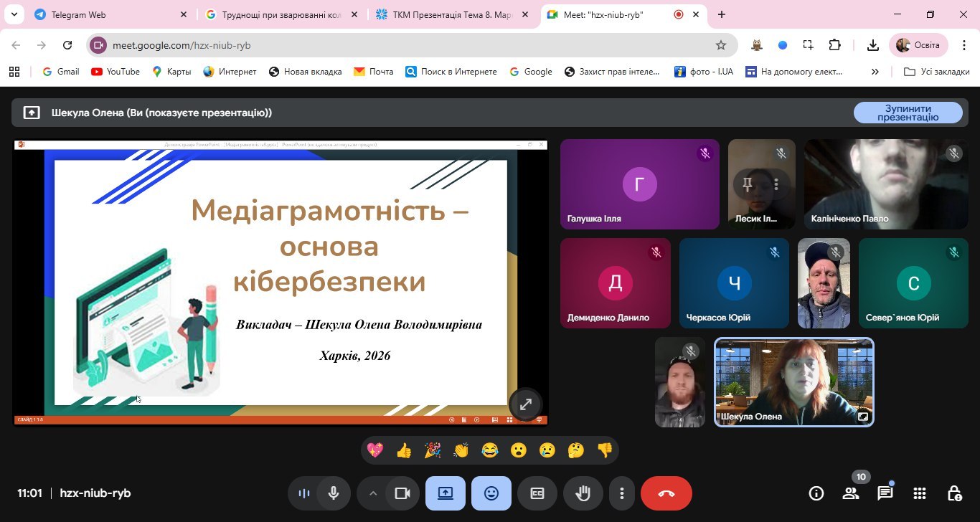Turn off the camera
Image resolution: width=980 pixels, height=522 pixels.
tap(402, 493)
